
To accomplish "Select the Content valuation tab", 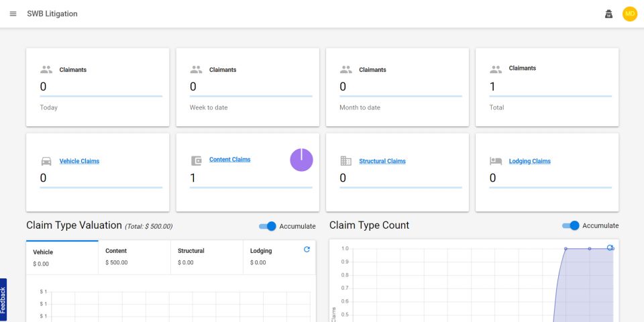I will pyautogui.click(x=135, y=258).
